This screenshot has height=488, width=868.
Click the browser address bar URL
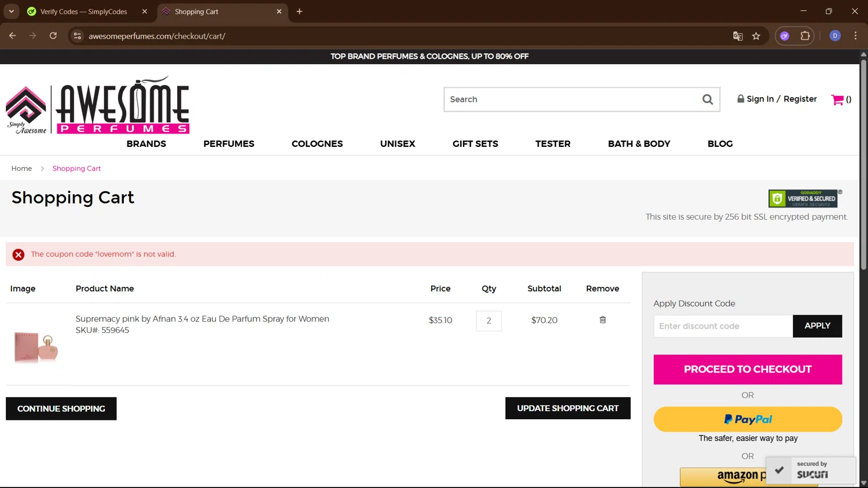coord(157,36)
